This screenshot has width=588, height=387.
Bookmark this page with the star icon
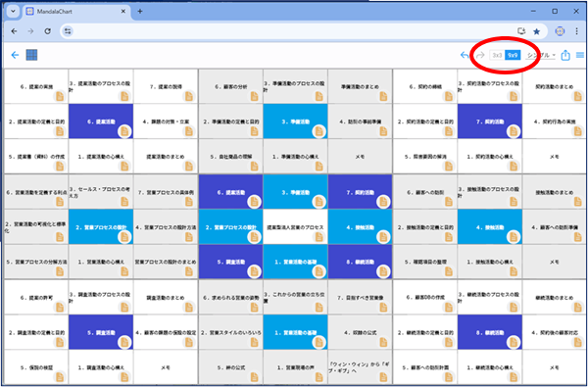(x=537, y=31)
